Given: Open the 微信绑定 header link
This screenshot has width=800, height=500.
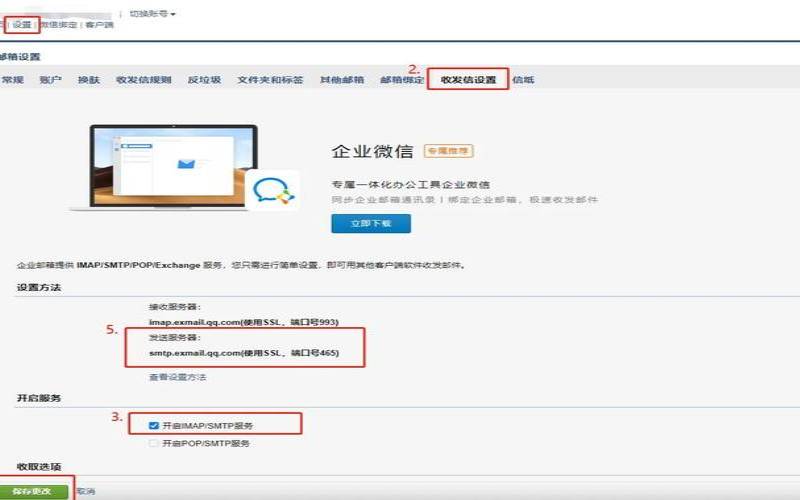Looking at the screenshot, I should 59,24.
